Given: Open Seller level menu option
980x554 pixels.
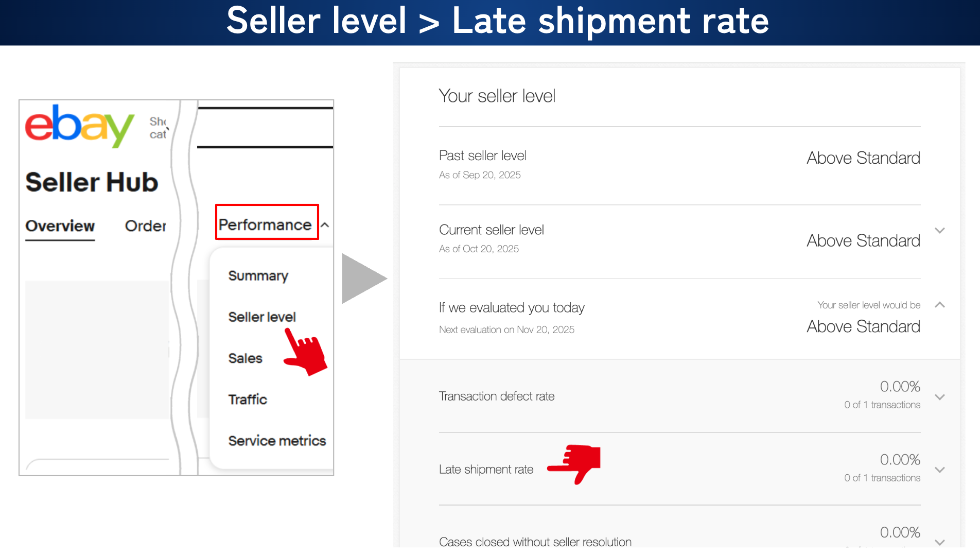Looking at the screenshot, I should click(262, 317).
